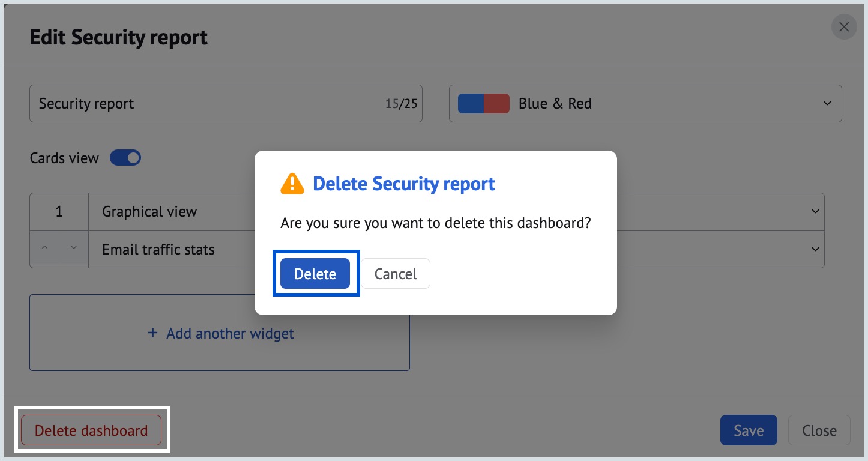
Task: Confirm deletion with the Delete button
Action: click(x=315, y=273)
